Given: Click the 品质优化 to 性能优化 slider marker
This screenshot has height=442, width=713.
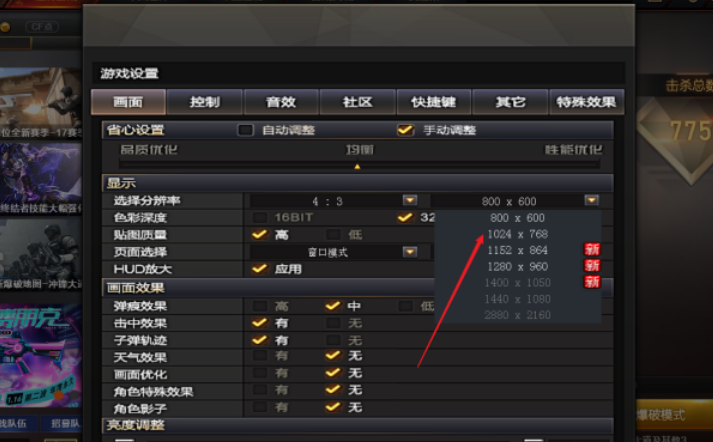Looking at the screenshot, I should pos(357,166).
